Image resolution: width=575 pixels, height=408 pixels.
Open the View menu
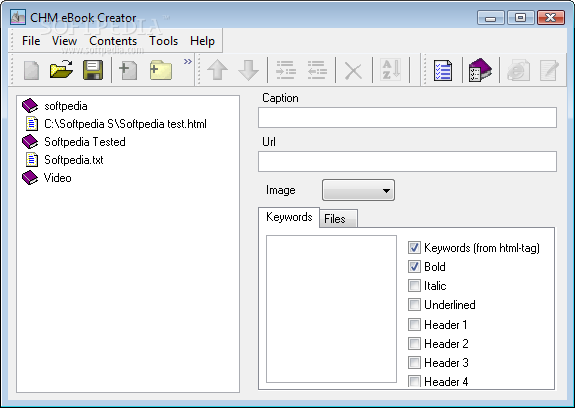pyautogui.click(x=64, y=41)
